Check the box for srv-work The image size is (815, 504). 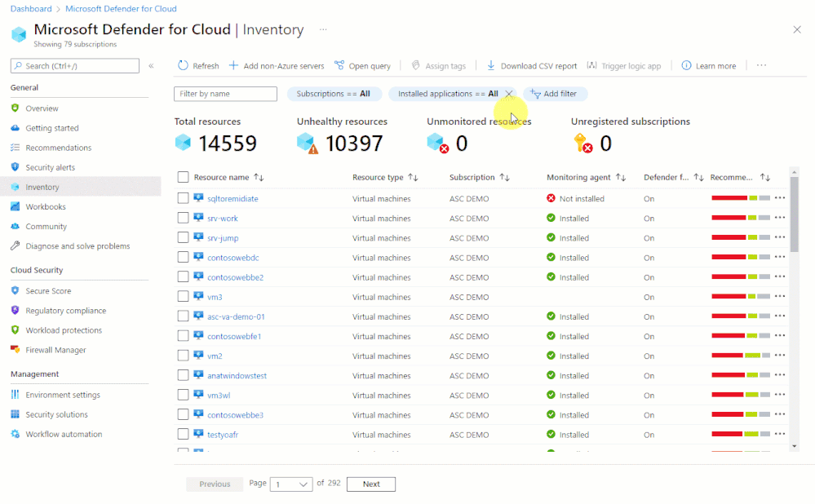tap(183, 218)
